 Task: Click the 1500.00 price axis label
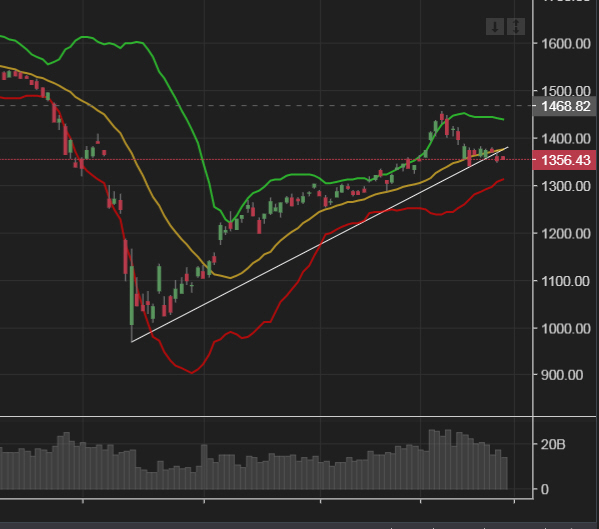pyautogui.click(x=566, y=91)
